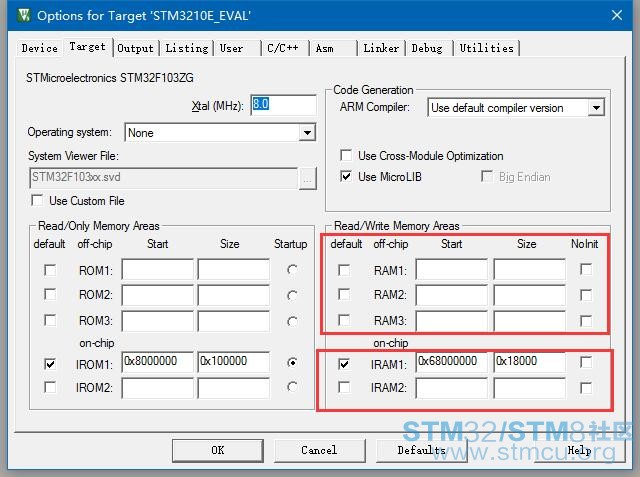Check the RAM1 default checkbox
Screen dimensions: 640x477
click(x=344, y=270)
